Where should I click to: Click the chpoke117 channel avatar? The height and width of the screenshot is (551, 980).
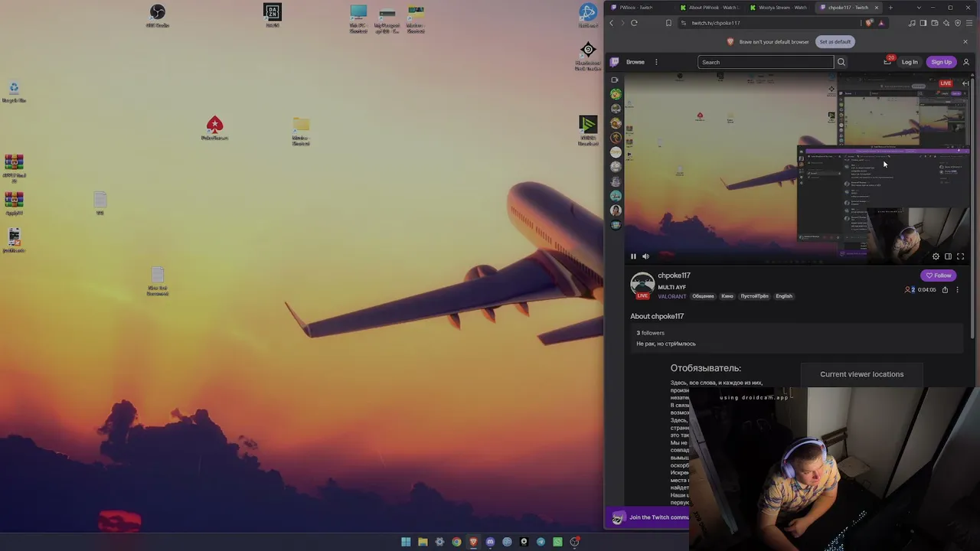tap(642, 284)
